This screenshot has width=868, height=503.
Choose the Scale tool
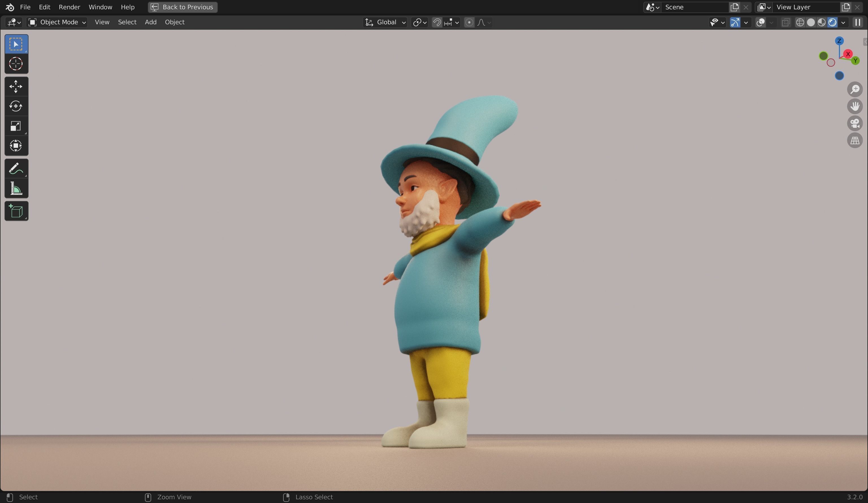tap(16, 126)
